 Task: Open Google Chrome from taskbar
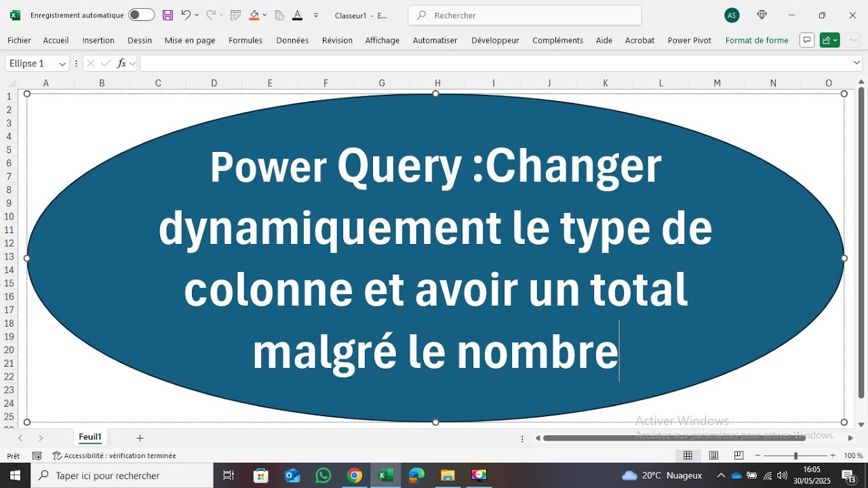pyautogui.click(x=355, y=475)
